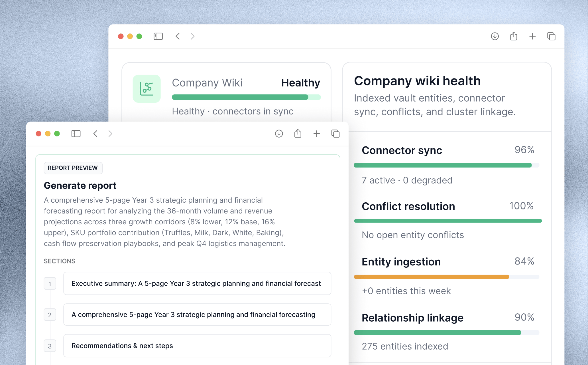
Task: Click the Conflict resolution progress bar
Action: coord(448,221)
